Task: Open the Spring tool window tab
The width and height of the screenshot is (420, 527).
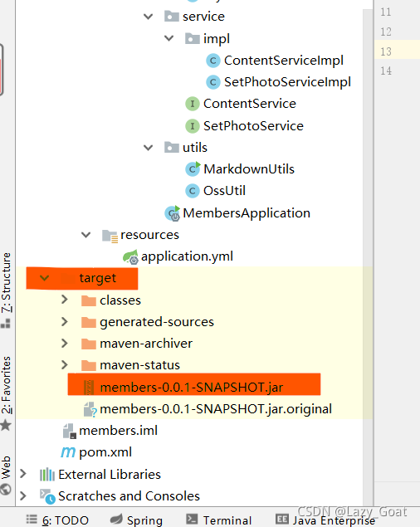Action: point(136,520)
